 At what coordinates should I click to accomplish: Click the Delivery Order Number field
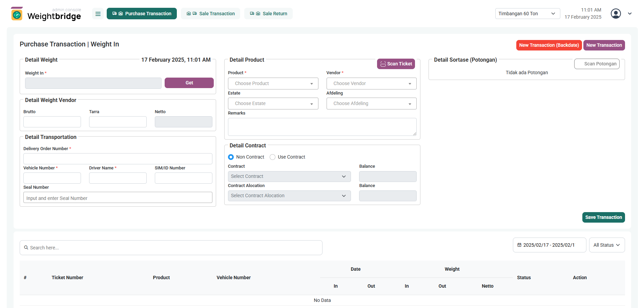tap(118, 159)
